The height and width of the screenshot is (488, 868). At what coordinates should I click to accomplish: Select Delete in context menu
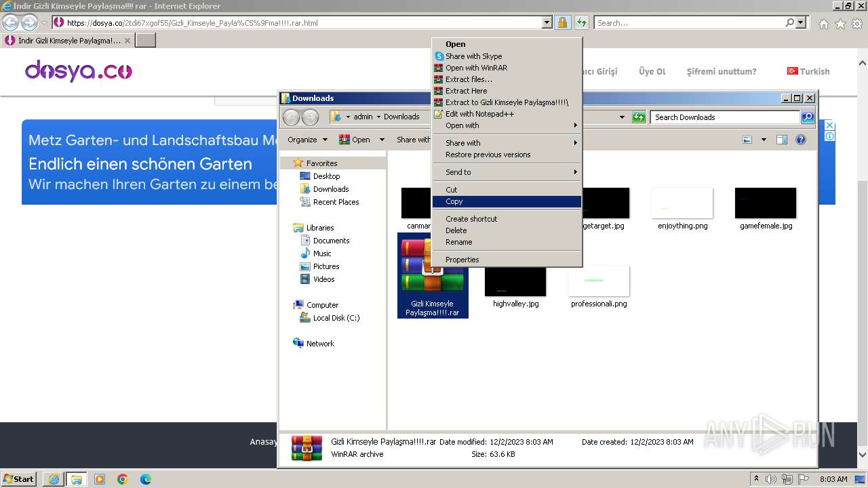(507, 230)
